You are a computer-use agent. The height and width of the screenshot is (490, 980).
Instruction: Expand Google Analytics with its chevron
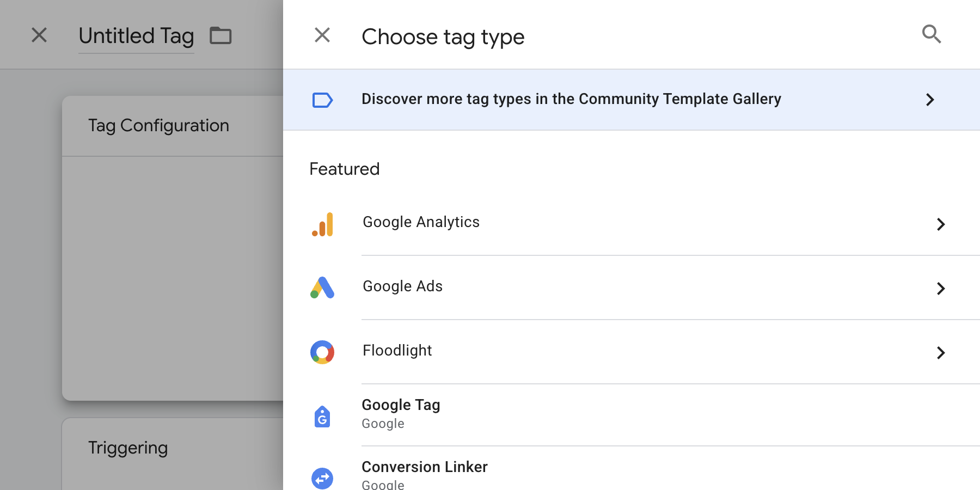pyautogui.click(x=941, y=224)
